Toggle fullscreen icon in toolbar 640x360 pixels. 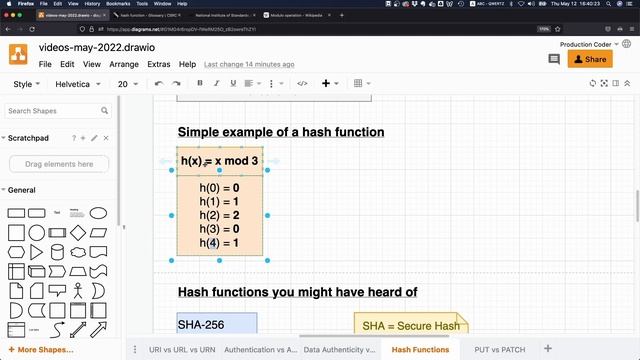pyautogui.click(x=604, y=83)
